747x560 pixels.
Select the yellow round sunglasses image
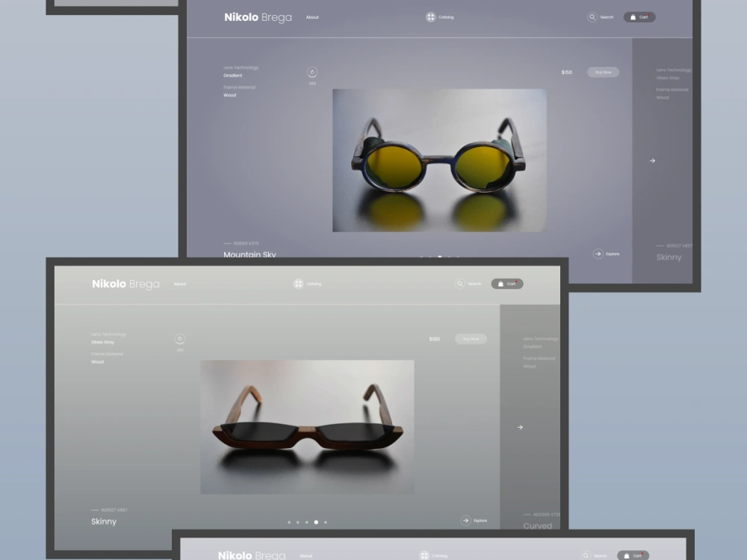click(x=439, y=161)
